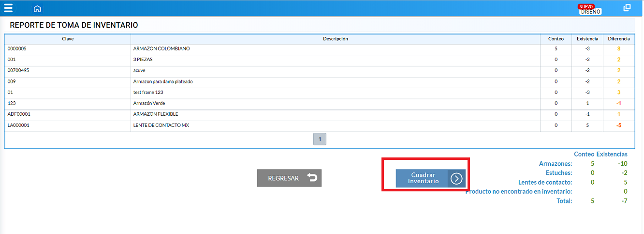Click the Armazones: summary label
This screenshot has width=644, height=234.
pyautogui.click(x=556, y=164)
